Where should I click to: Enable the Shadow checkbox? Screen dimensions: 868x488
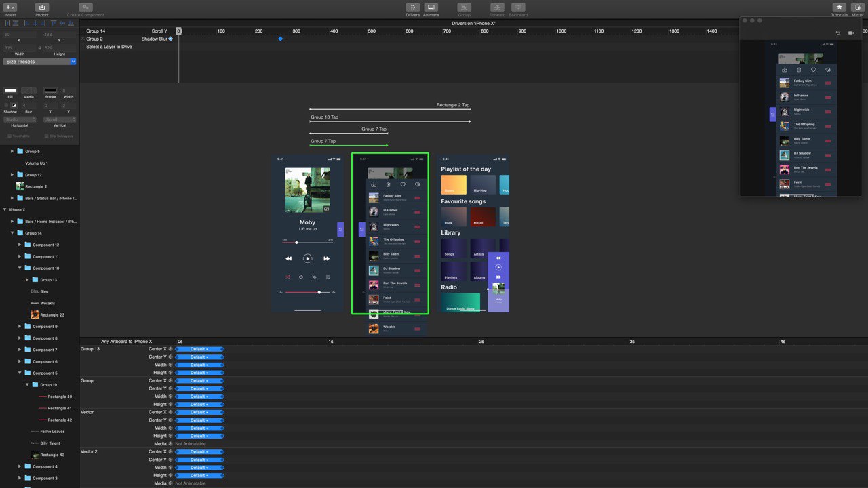click(x=6, y=106)
